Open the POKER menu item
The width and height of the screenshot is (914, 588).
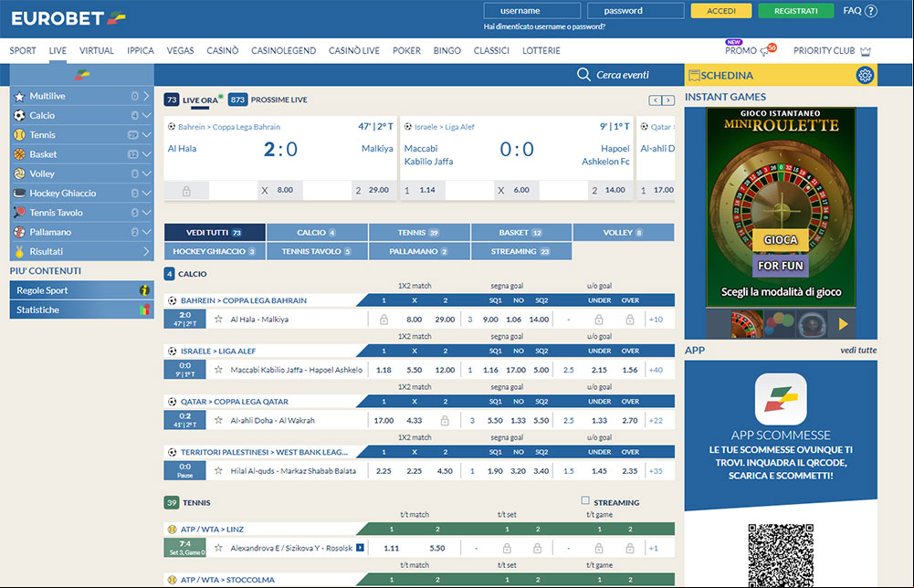coord(406,51)
